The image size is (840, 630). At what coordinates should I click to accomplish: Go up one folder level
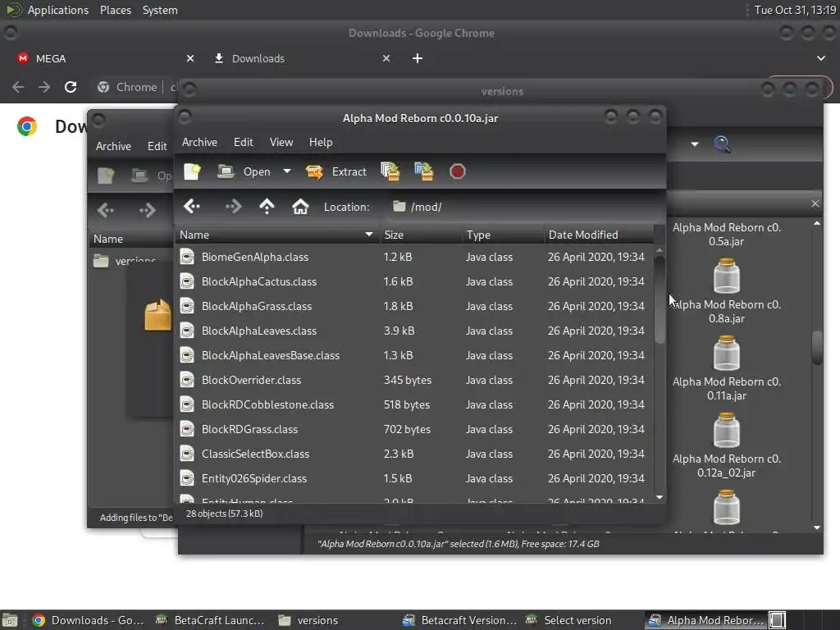pos(267,207)
